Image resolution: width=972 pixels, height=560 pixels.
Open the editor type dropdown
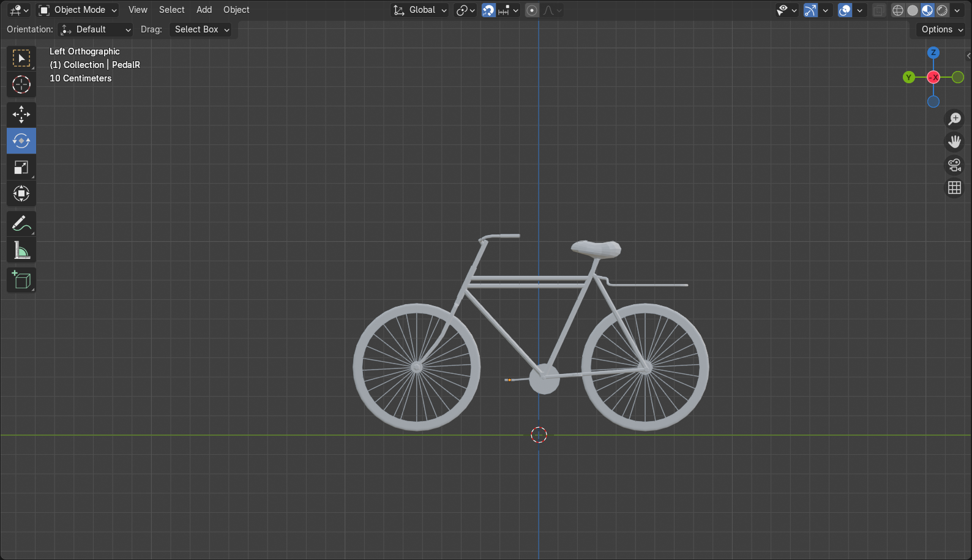pyautogui.click(x=19, y=10)
